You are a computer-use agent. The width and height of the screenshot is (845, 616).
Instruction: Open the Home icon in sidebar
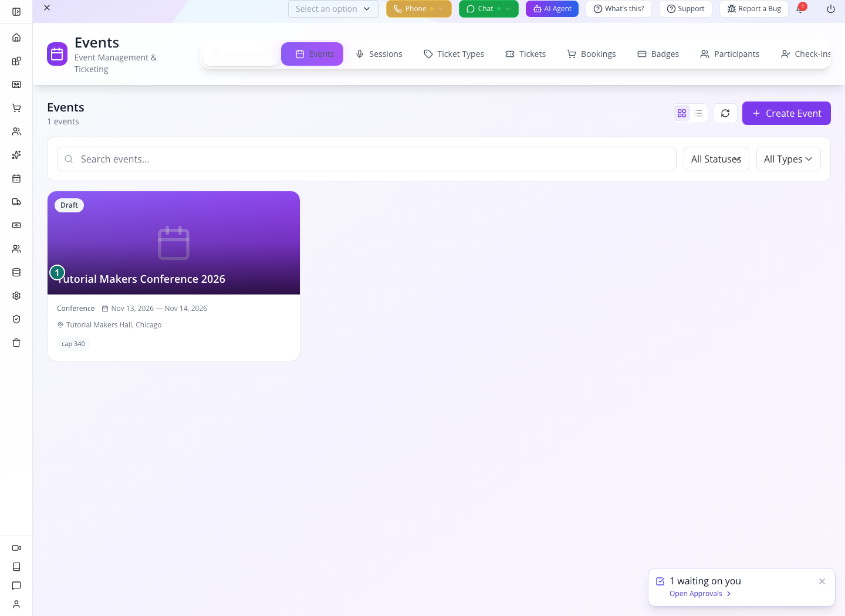[16, 38]
